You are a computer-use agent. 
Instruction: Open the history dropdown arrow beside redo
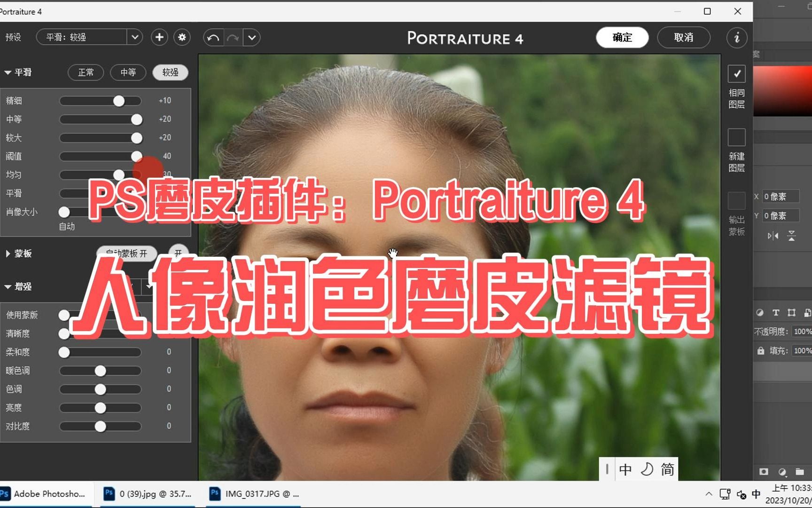[x=252, y=38]
